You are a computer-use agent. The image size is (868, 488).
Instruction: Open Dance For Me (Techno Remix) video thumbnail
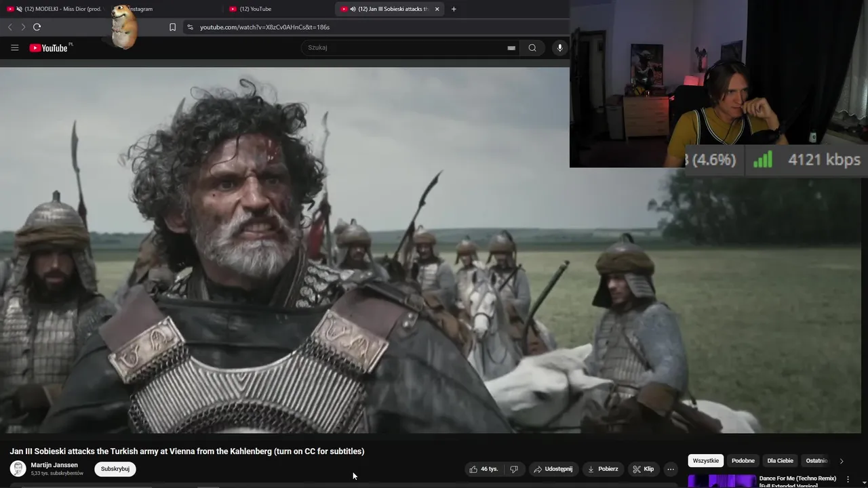pos(722,481)
